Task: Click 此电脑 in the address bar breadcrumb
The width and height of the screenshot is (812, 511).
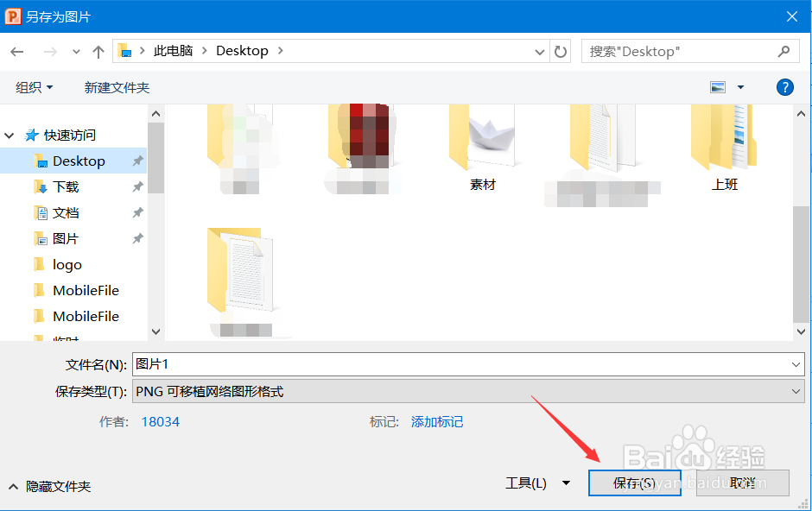Action: 174,50
